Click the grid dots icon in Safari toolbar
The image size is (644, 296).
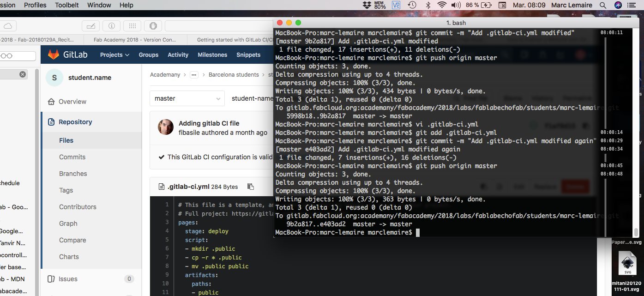[132, 25]
